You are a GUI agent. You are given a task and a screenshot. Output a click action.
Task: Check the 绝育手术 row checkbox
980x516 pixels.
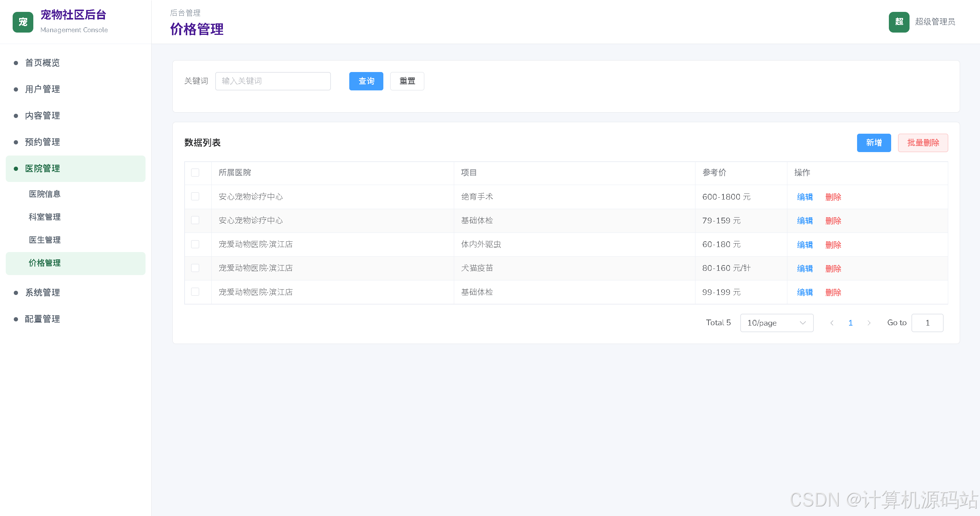coord(195,197)
